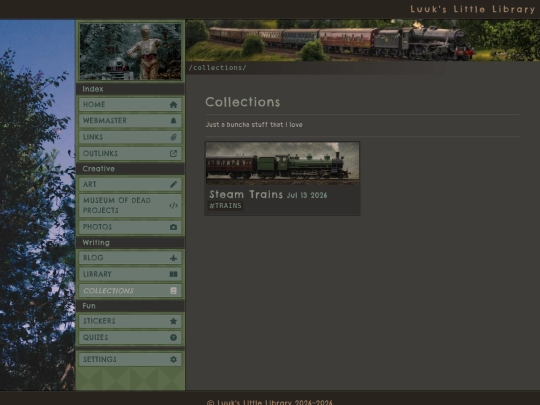
Task: Click the C-3PO and R2-D2 sidebar image
Action: 130,51
